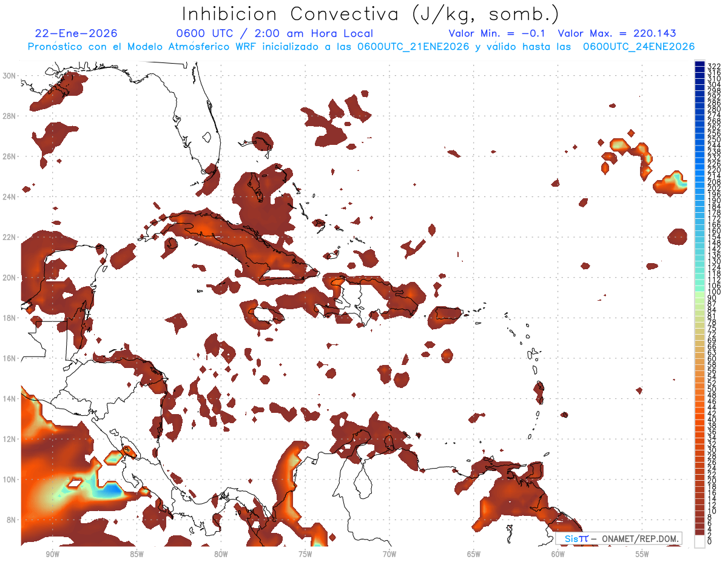Image resolution: width=728 pixels, height=562 pixels.
Task: Click the '30N' latitude label
Action: (x=8, y=75)
